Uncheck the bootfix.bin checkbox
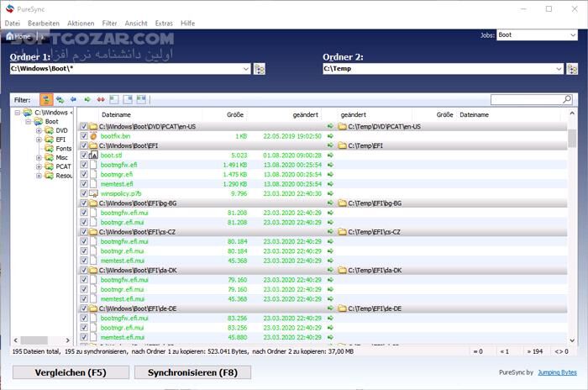This screenshot has width=588, height=390. pos(84,136)
